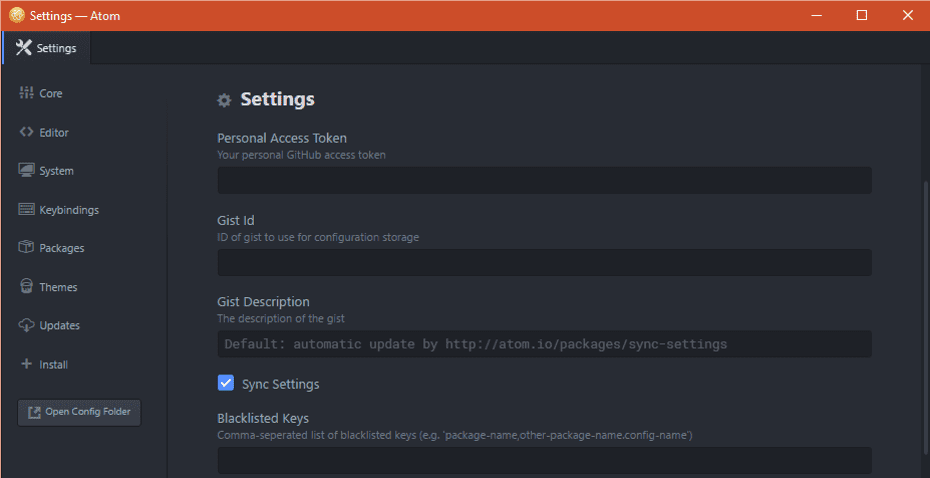Click into the Gist Id input
930x478 pixels.
(544, 263)
